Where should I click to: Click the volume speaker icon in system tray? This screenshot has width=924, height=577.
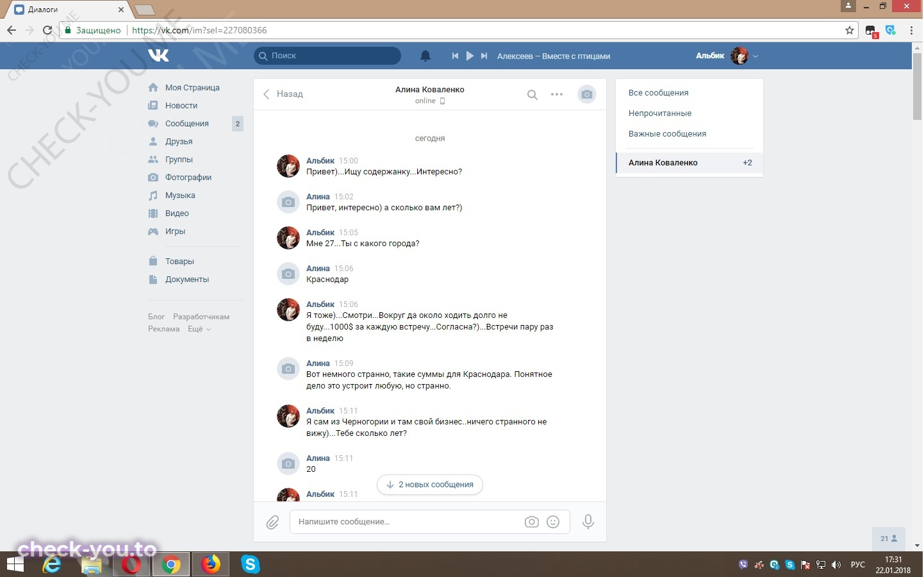(x=836, y=565)
